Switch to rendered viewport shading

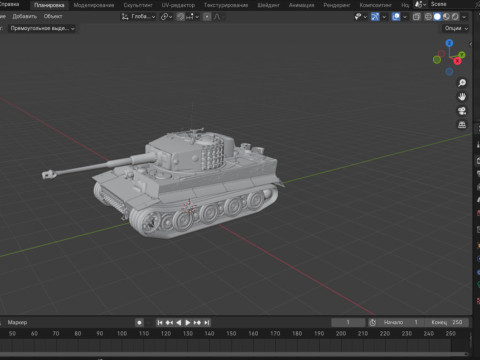click(x=455, y=17)
